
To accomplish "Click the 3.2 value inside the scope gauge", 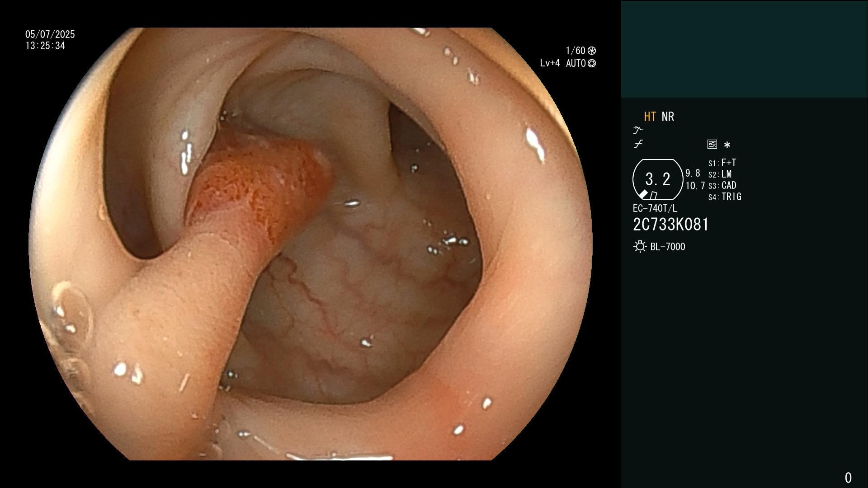I will tap(658, 179).
